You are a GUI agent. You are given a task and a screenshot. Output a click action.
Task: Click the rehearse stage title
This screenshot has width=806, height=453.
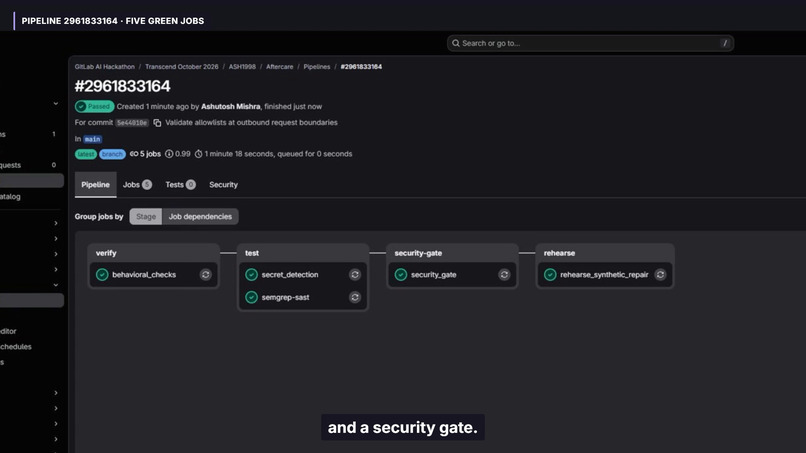click(x=559, y=253)
